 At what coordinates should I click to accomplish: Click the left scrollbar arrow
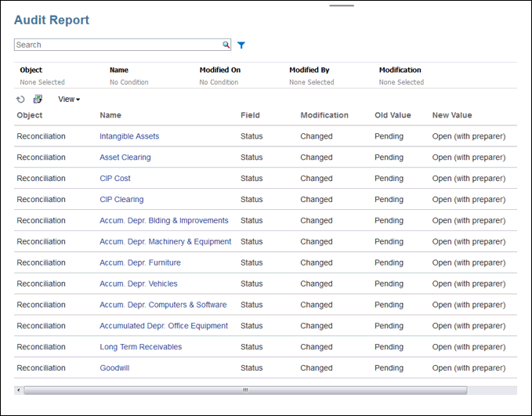point(18,389)
